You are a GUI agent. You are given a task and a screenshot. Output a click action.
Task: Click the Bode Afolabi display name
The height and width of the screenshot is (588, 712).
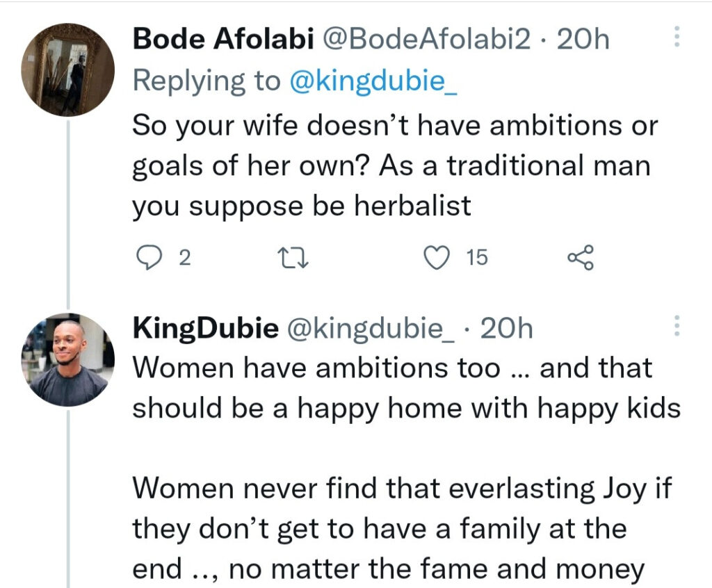coord(221,40)
